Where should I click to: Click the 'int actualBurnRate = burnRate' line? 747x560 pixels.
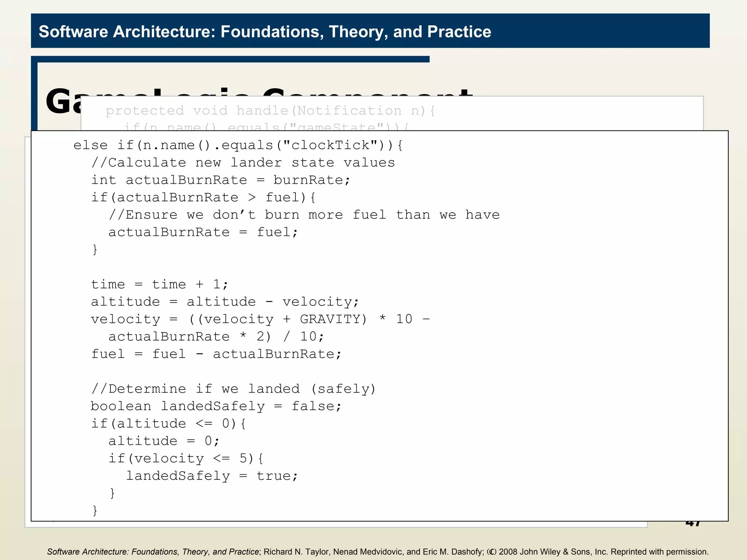220,180
